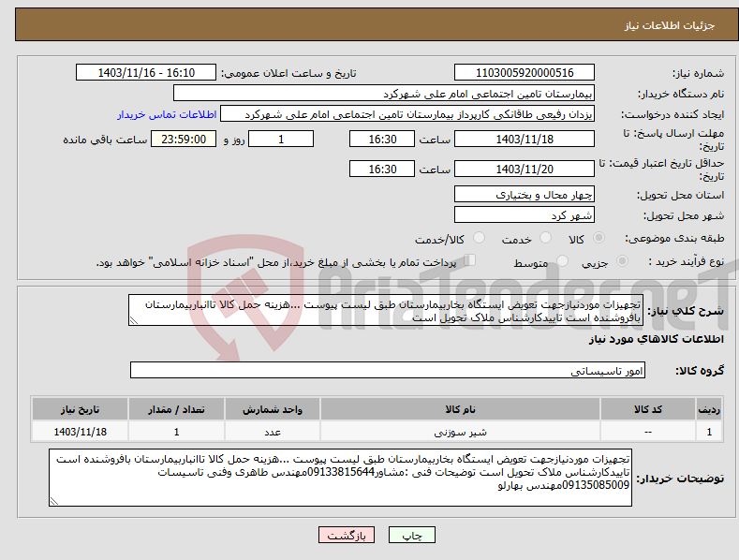Select the جزیی purchase type radio
Image resolution: width=739 pixels, height=560 pixels.
pyautogui.click(x=622, y=261)
